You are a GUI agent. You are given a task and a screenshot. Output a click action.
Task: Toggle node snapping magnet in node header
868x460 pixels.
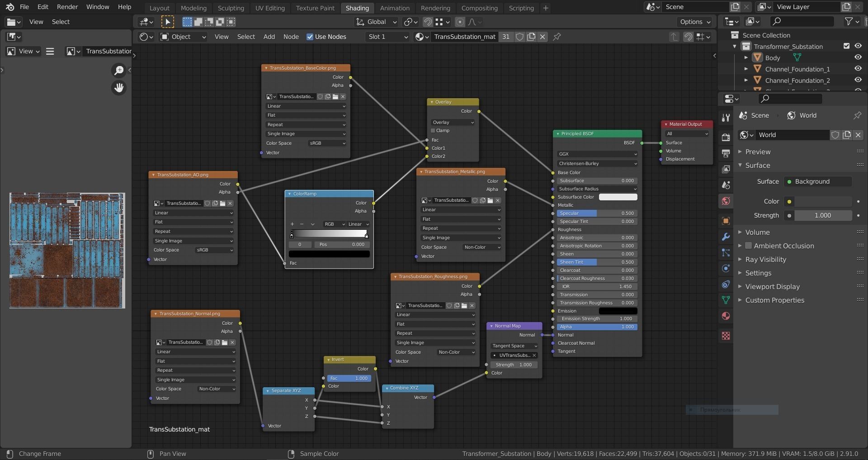pos(688,37)
